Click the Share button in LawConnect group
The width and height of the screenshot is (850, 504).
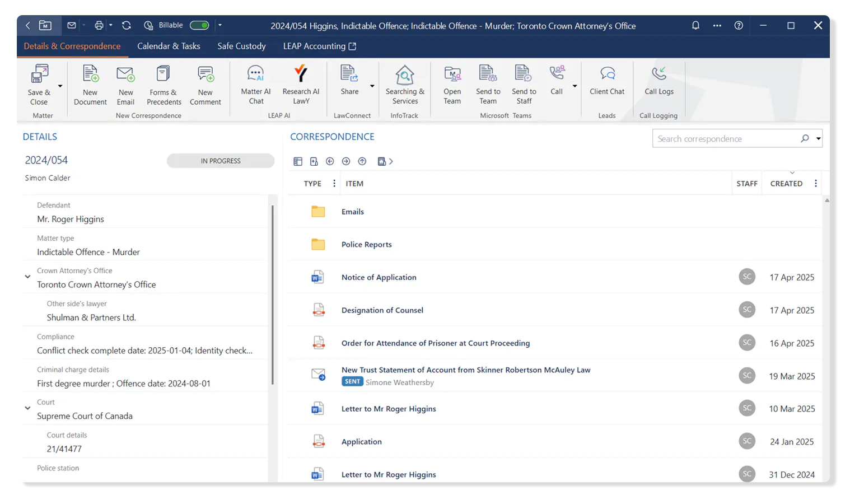[349, 80]
